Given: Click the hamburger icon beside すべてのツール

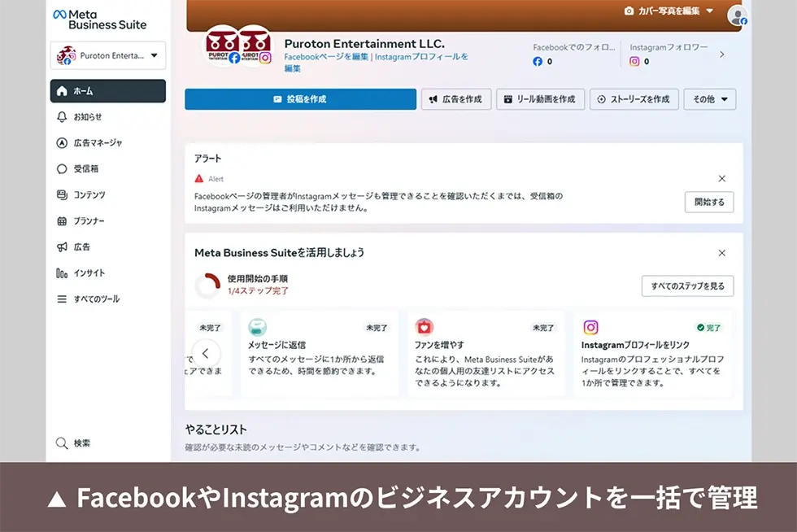Looking at the screenshot, I should pyautogui.click(x=62, y=299).
